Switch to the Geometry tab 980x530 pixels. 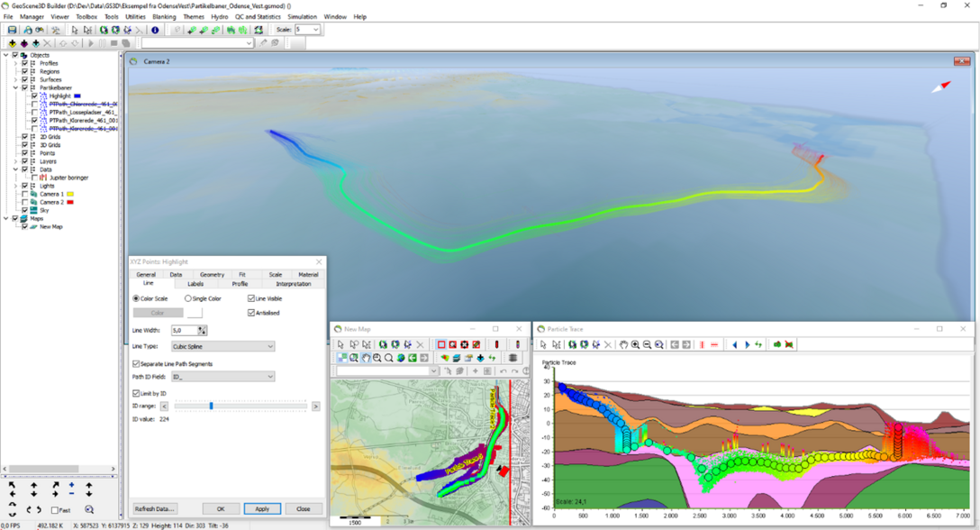coord(212,275)
